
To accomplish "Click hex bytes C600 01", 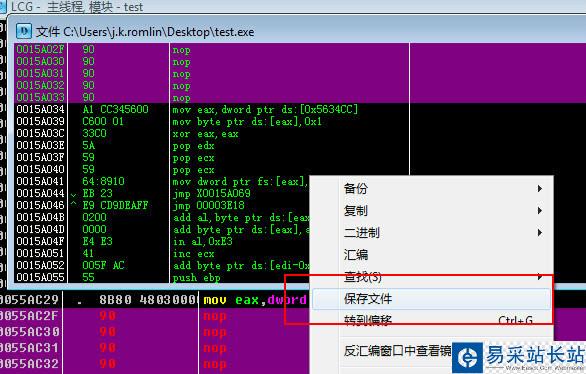I will tap(103, 121).
